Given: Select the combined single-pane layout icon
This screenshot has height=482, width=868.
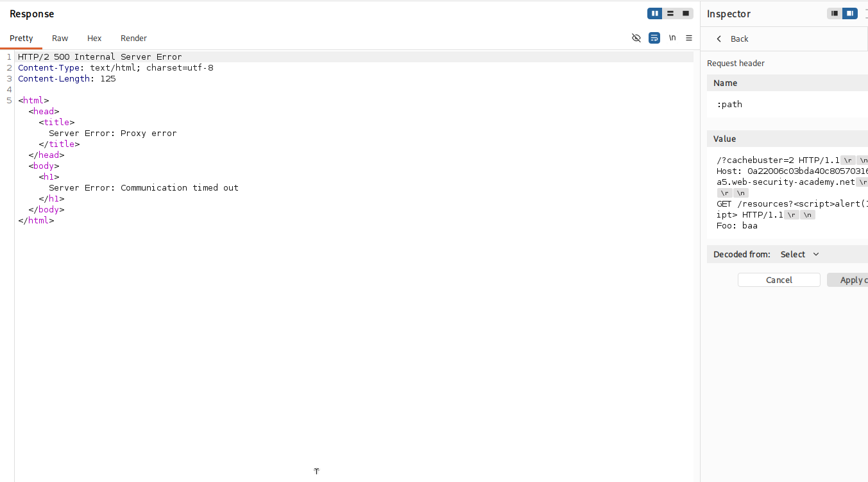Looking at the screenshot, I should click(x=686, y=13).
